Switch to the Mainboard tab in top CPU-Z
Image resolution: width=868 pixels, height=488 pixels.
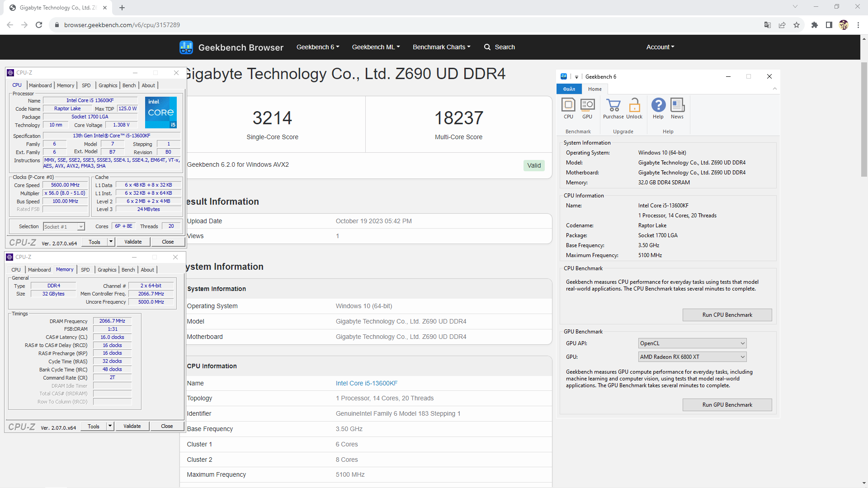tap(40, 85)
